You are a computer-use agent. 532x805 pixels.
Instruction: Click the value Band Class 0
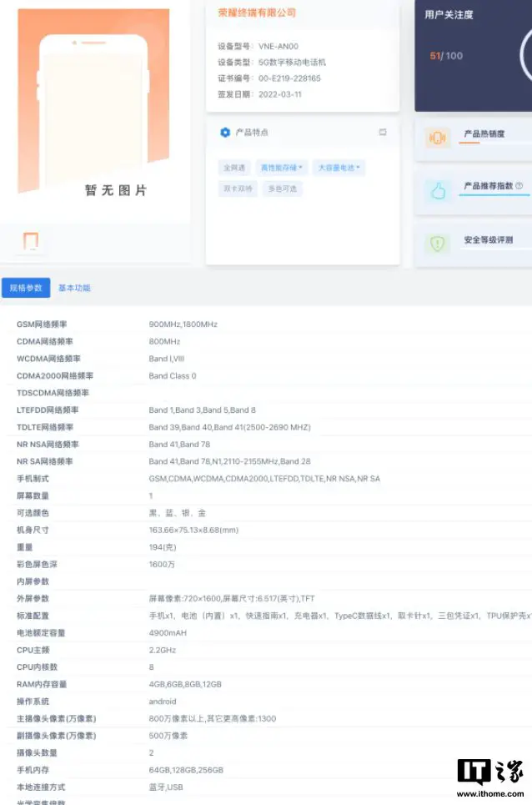click(173, 375)
